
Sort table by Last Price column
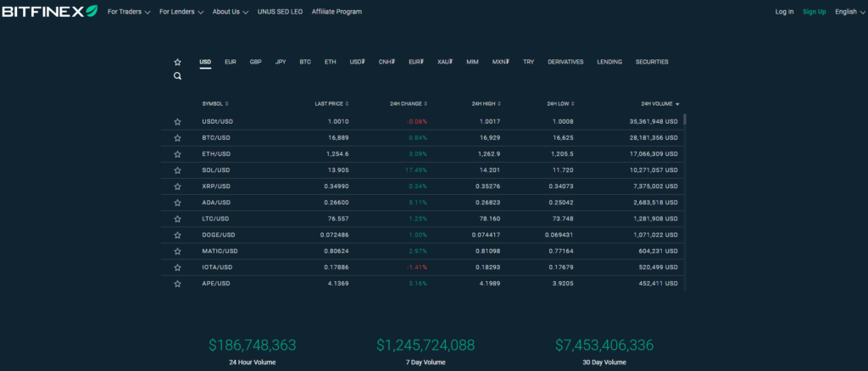click(x=331, y=104)
